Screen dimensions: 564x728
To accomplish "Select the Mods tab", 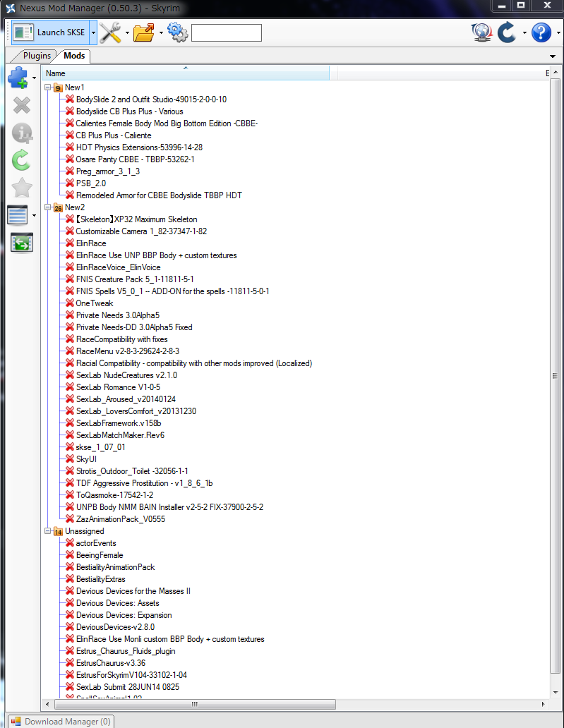I will [x=74, y=56].
